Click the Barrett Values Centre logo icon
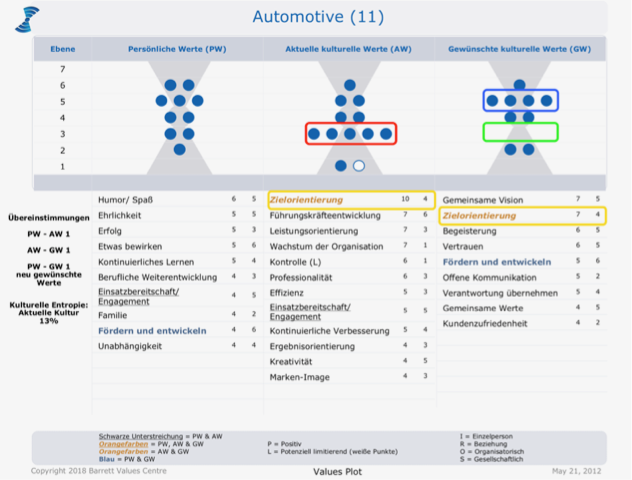Screen dimensions: 632x480 point(27,18)
